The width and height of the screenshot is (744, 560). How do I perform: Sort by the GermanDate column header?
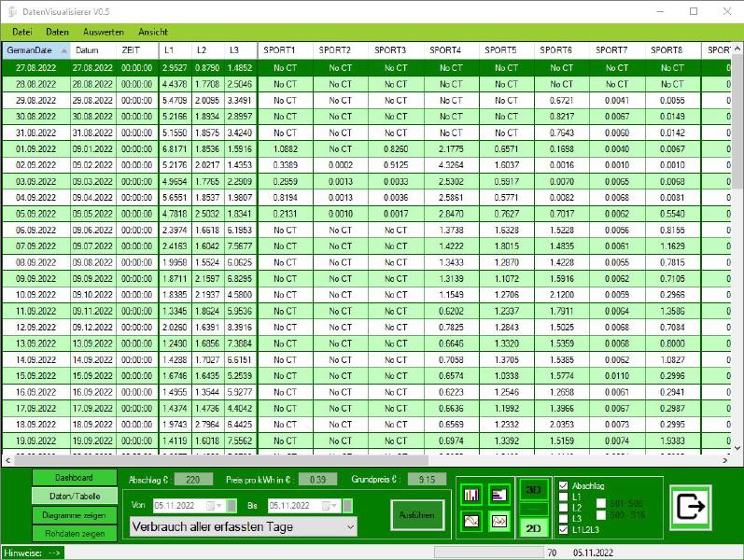coord(32,50)
